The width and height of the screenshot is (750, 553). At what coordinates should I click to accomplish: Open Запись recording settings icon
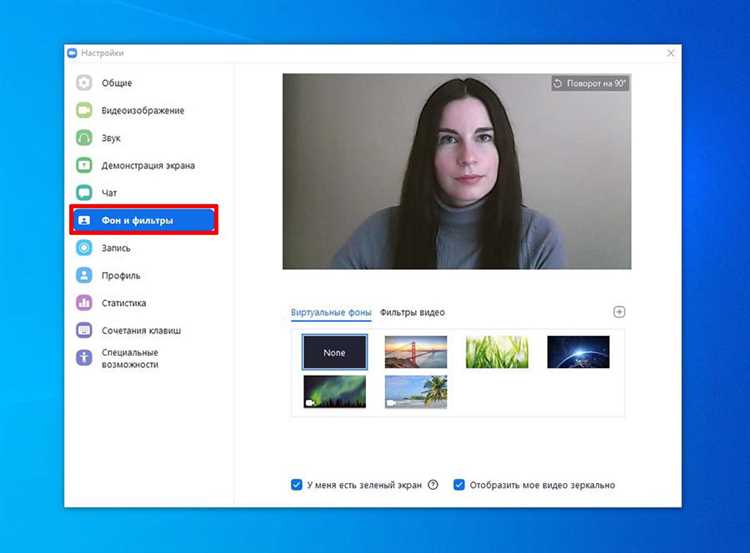[84, 248]
